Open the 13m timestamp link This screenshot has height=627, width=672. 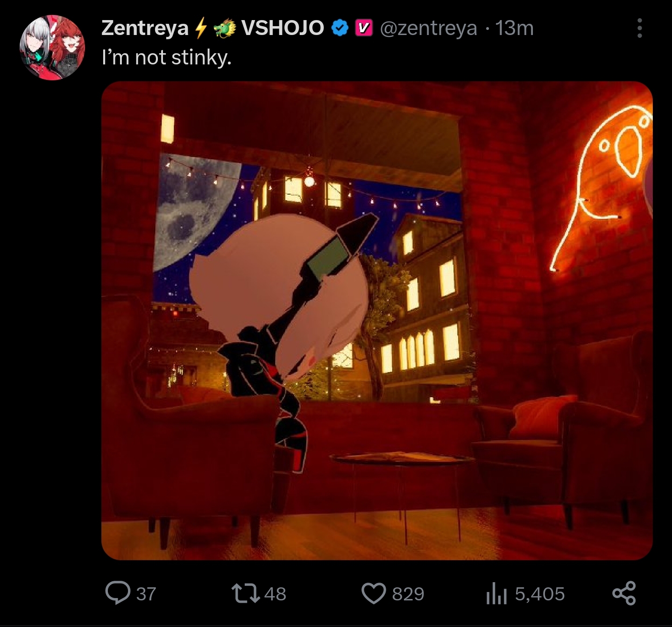tap(515, 28)
